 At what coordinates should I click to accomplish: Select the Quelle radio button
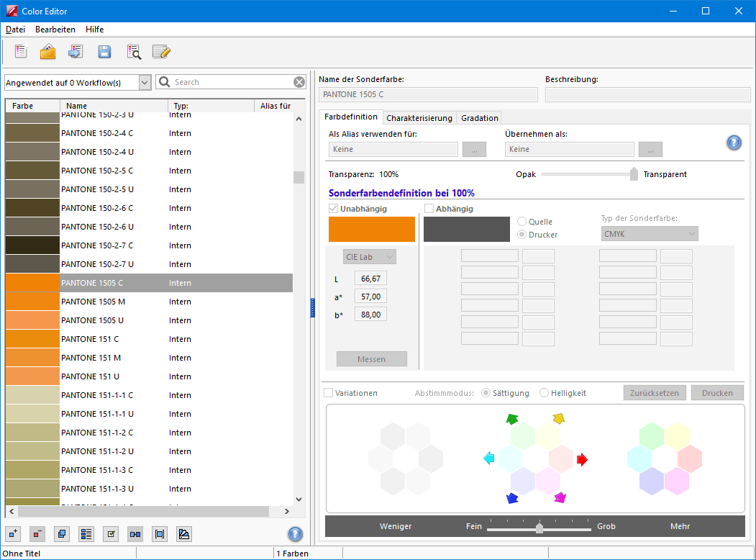point(522,222)
